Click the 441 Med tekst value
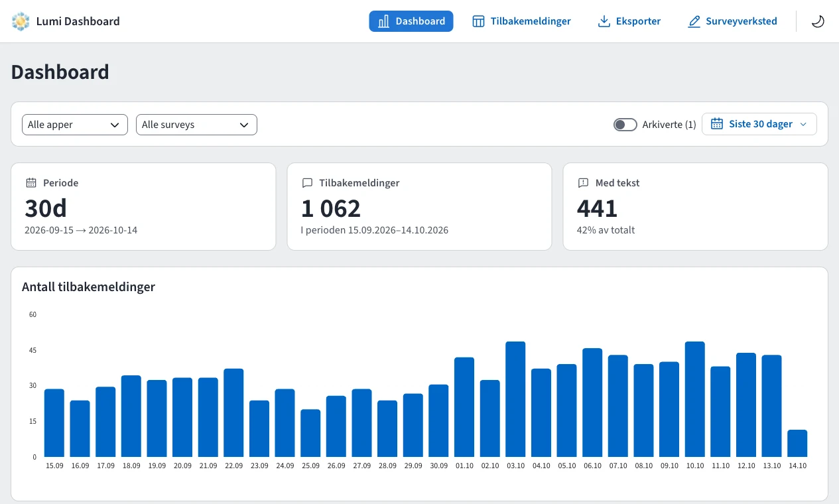This screenshot has width=839, height=504. pos(597,208)
